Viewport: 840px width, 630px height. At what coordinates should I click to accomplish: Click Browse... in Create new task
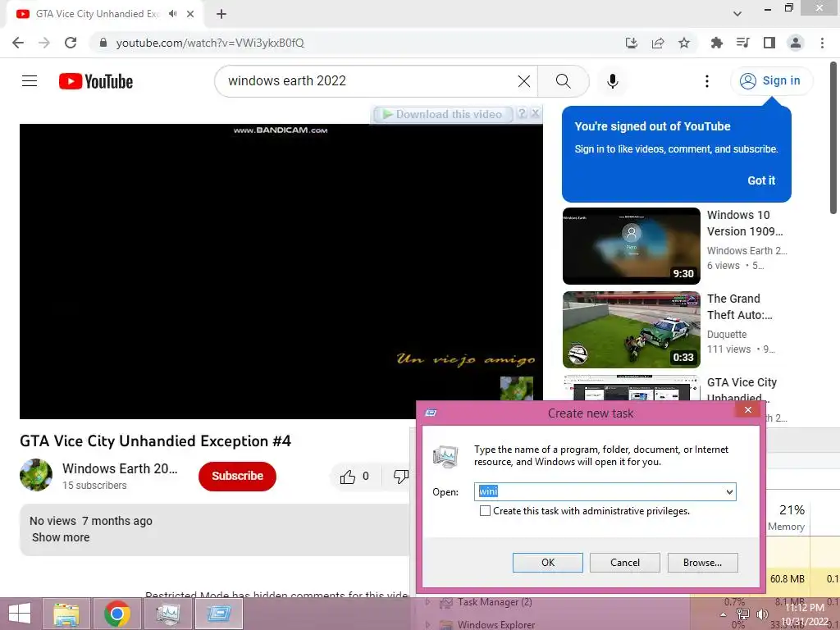point(702,563)
